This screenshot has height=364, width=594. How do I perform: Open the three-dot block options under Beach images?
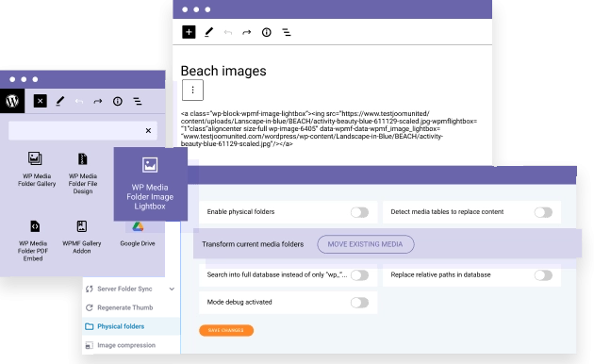[x=192, y=90]
